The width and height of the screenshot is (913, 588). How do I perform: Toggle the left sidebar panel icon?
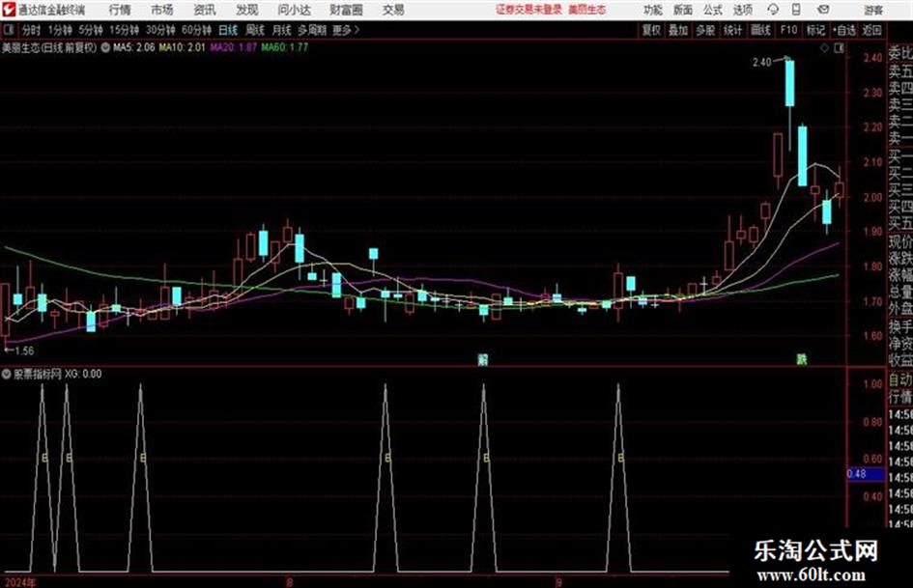9,30
